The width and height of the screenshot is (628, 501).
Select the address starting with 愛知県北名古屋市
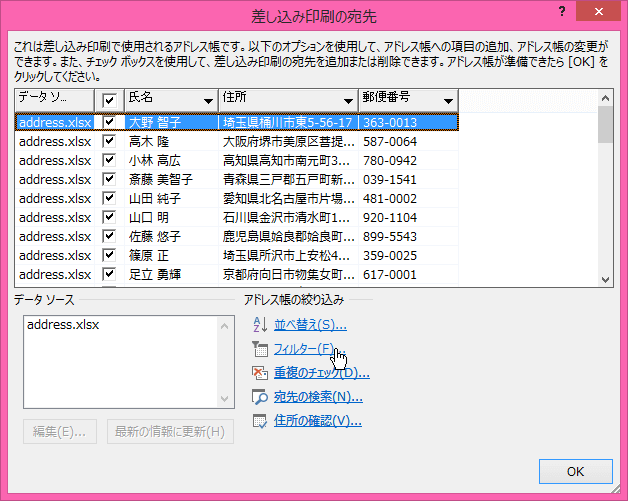(288, 199)
